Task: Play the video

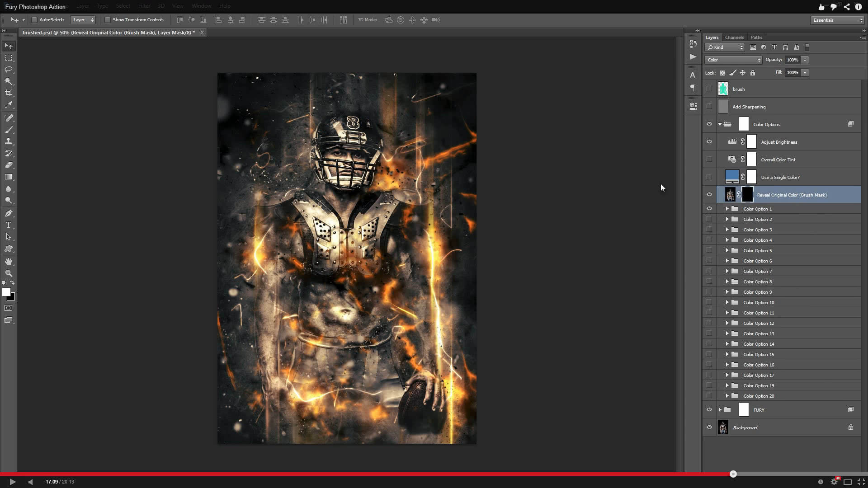Action: pos(13,482)
